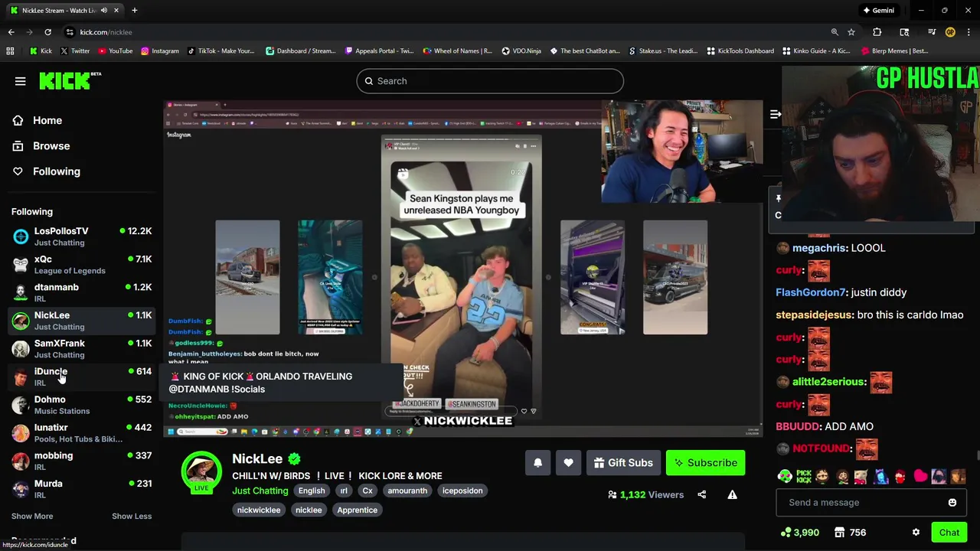Open Murda channel in following list
This screenshot has width=980, height=551.
click(x=82, y=489)
